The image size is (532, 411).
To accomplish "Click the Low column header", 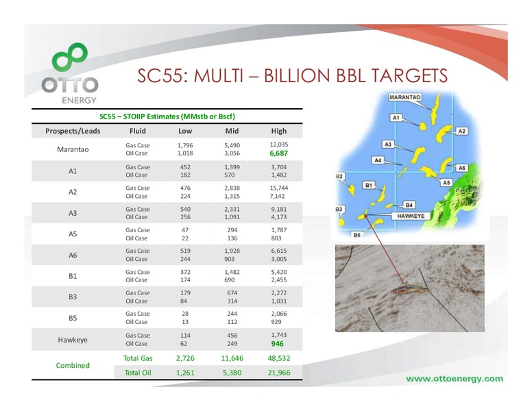I will point(185,131).
